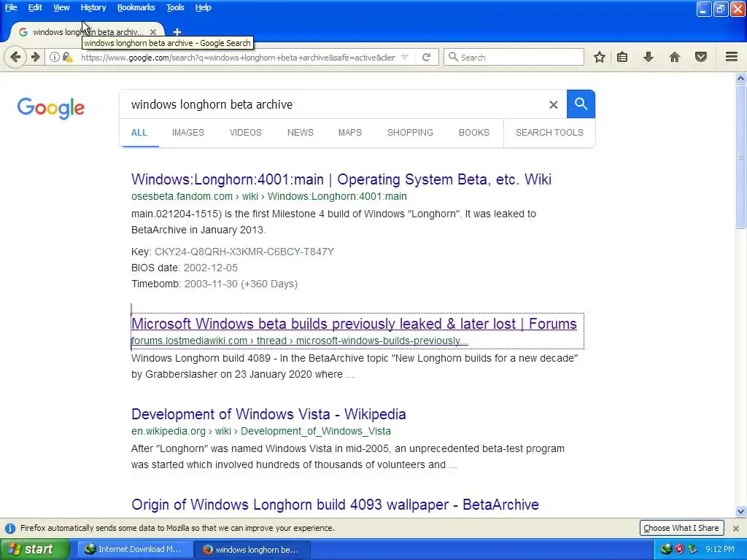Open the File menu

11,7
